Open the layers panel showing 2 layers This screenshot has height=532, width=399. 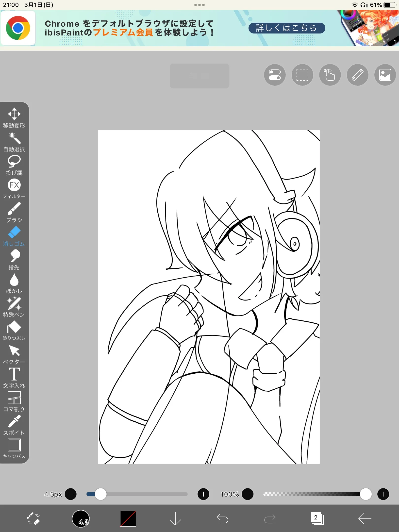317,519
